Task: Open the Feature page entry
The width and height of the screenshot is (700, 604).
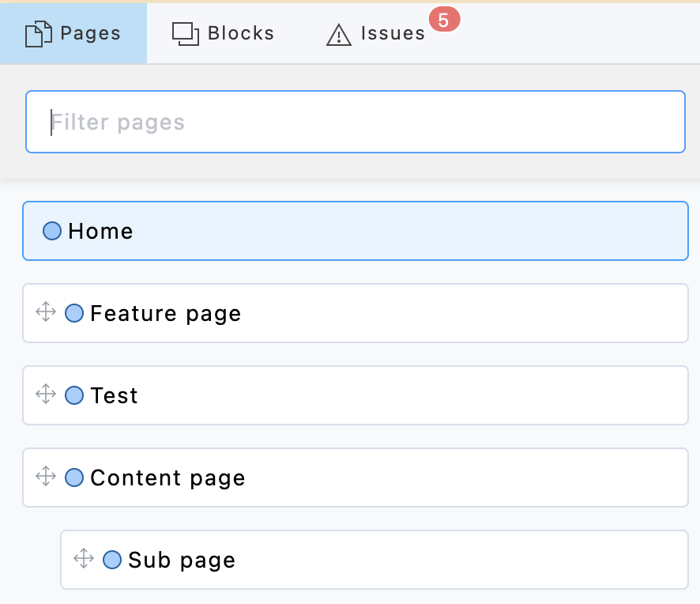Action: 356,313
